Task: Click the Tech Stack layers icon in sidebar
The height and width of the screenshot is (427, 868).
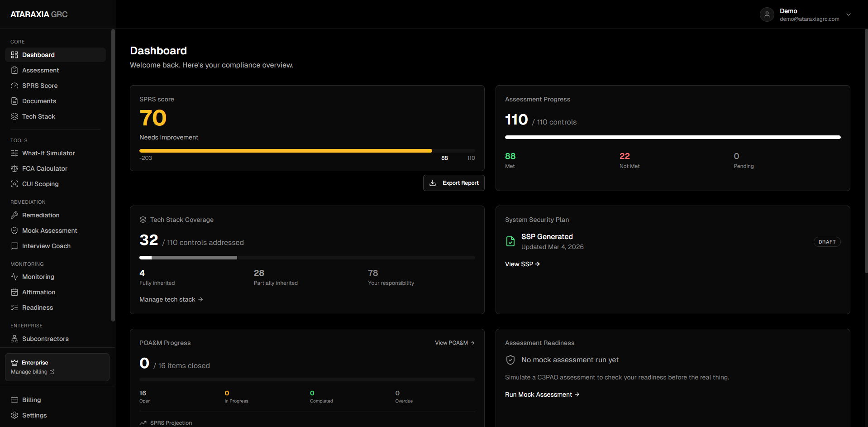Action: click(14, 116)
